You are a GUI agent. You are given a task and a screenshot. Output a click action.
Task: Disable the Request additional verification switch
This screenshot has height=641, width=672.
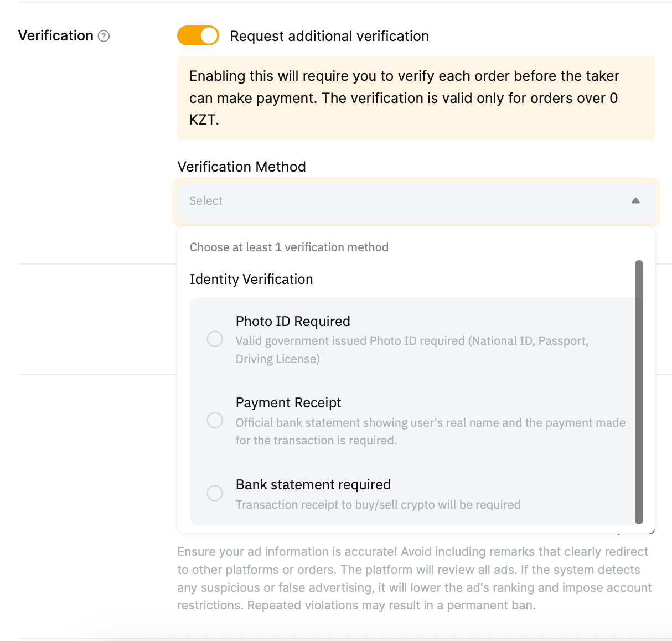pyautogui.click(x=198, y=36)
